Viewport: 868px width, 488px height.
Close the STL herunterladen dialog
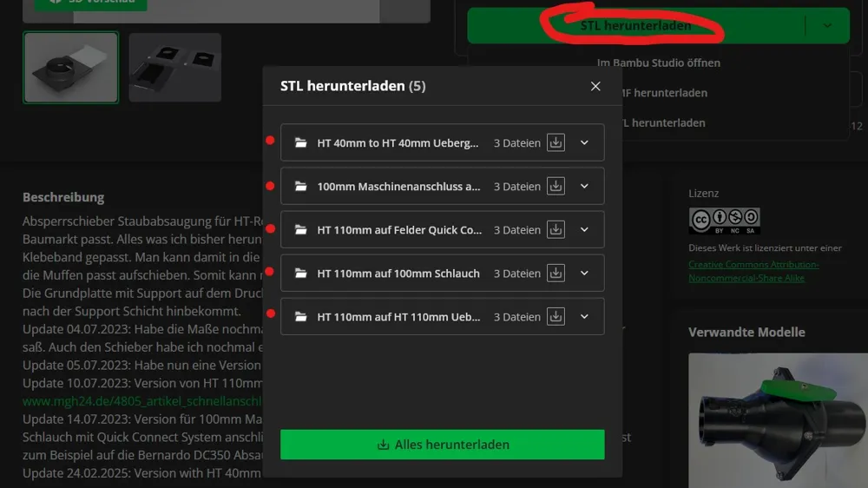(595, 87)
